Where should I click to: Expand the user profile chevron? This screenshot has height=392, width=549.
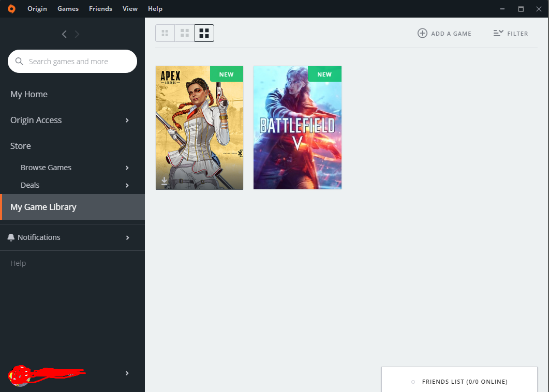pyautogui.click(x=127, y=373)
